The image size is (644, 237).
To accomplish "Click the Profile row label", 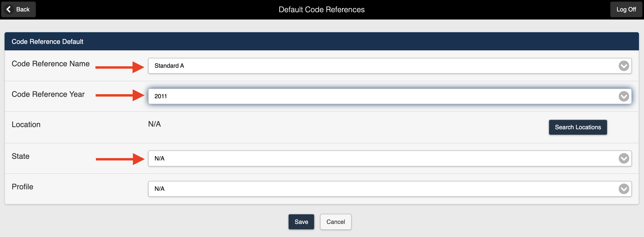I will 22,187.
